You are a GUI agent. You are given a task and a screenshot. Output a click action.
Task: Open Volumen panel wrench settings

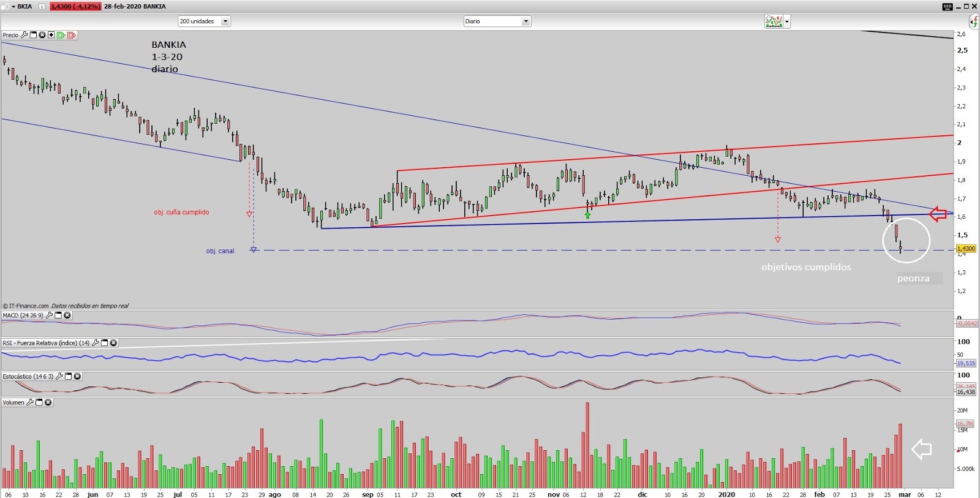[30, 402]
